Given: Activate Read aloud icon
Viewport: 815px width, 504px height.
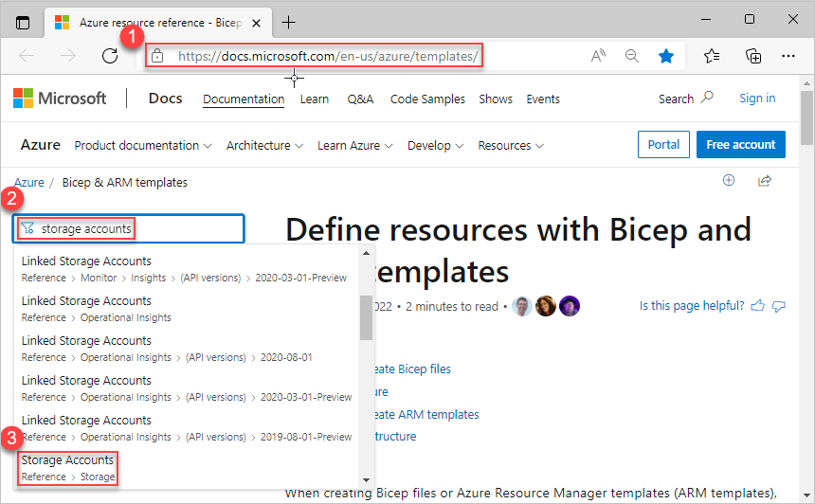Looking at the screenshot, I should (x=598, y=56).
